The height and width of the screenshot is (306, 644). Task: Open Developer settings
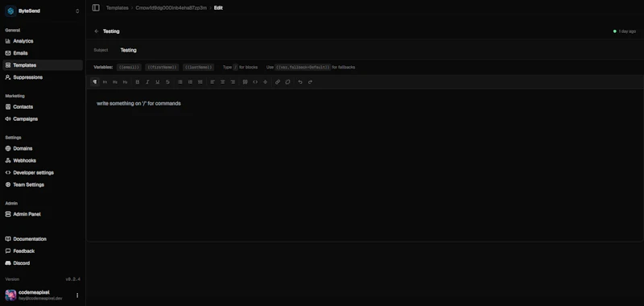click(x=43, y=172)
